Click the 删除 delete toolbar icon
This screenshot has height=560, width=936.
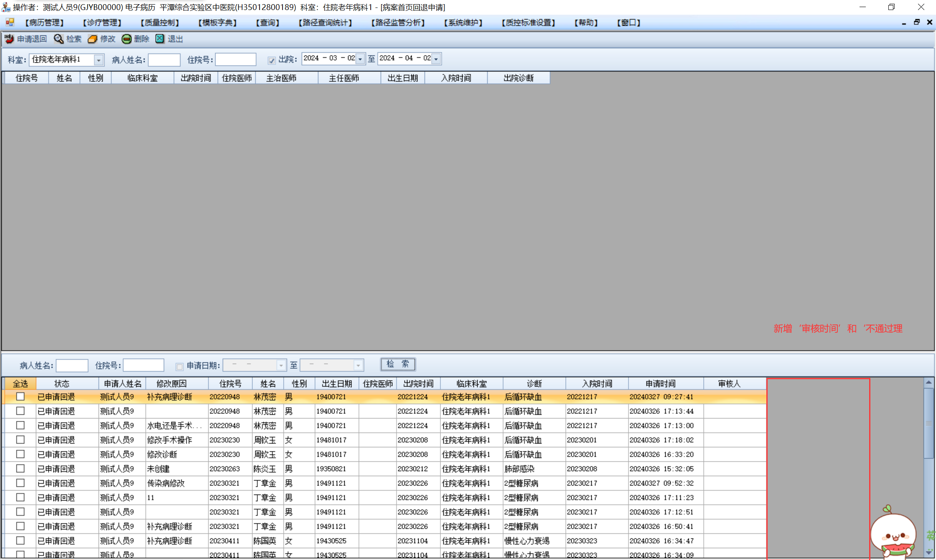[x=127, y=39]
